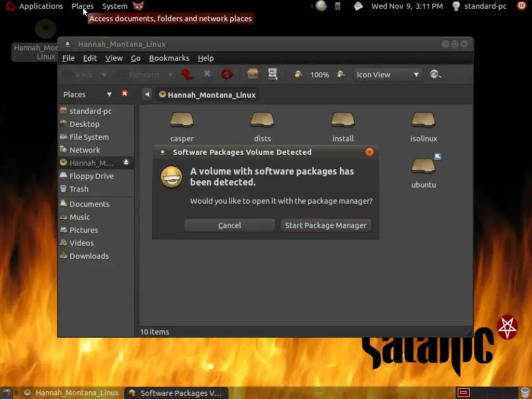The height and width of the screenshot is (399, 532).
Task: Open the install folder
Action: point(343,127)
